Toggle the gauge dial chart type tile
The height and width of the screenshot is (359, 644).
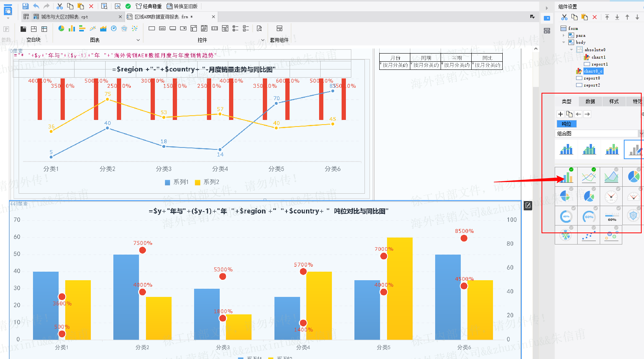611,196
